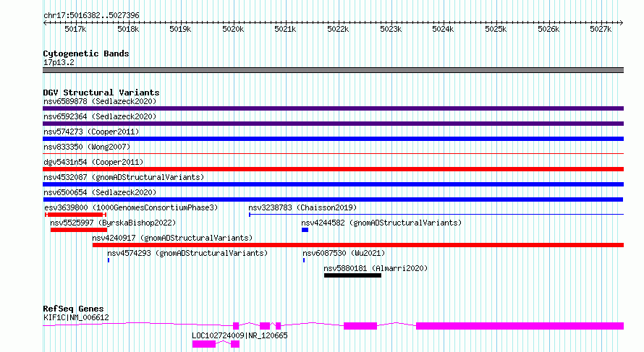This screenshot has width=644, height=352.
Task: Click the chr17:5016382..5027396 coordinate label
Action: tap(91, 16)
